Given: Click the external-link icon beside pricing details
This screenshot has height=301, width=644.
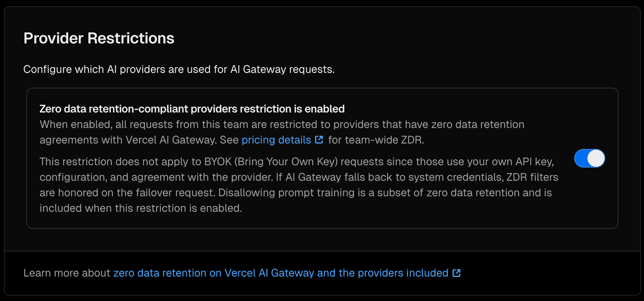Looking at the screenshot, I should click(319, 140).
